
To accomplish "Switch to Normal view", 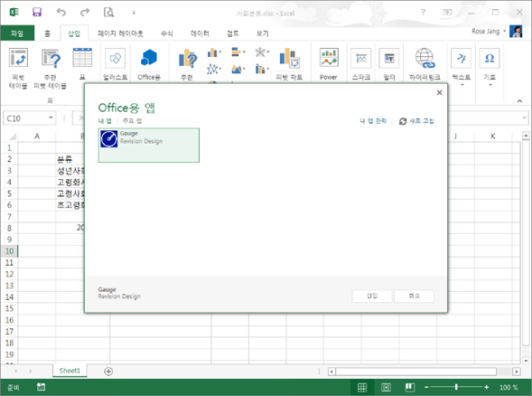I will (x=362, y=387).
